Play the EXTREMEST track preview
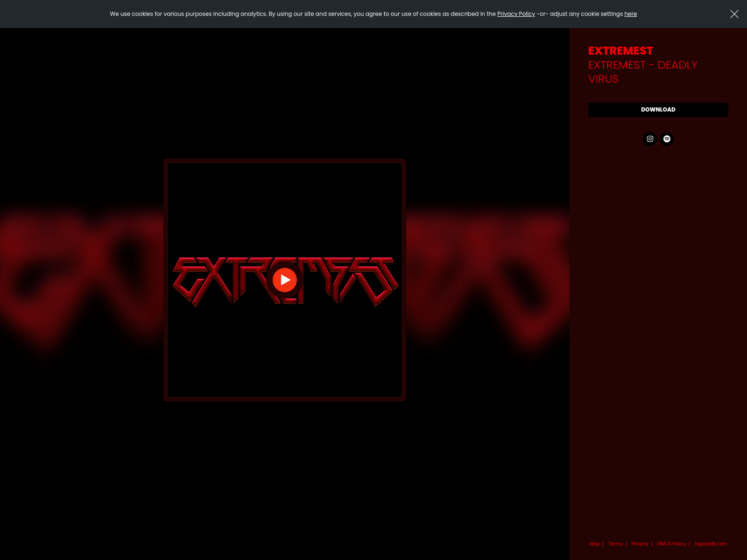 (x=285, y=280)
